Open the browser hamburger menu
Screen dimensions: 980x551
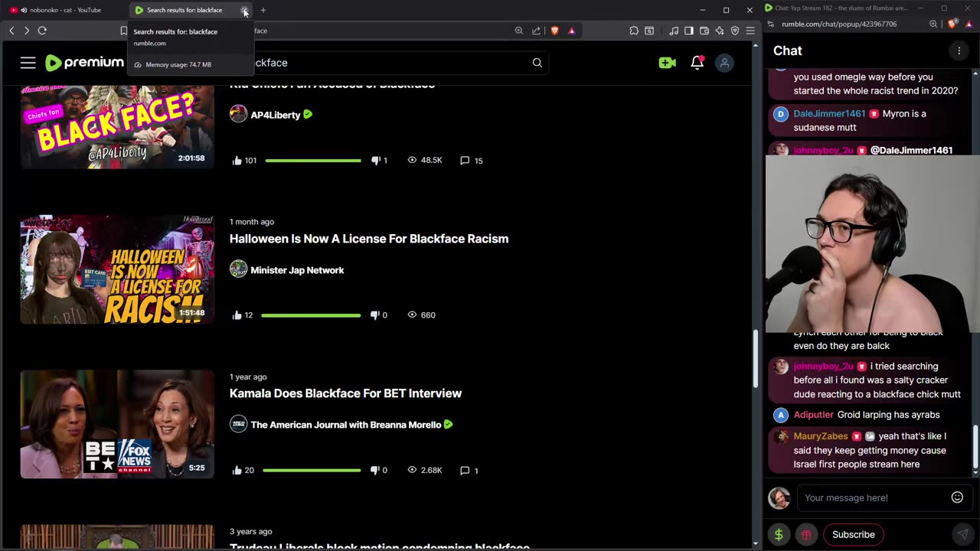point(750,31)
